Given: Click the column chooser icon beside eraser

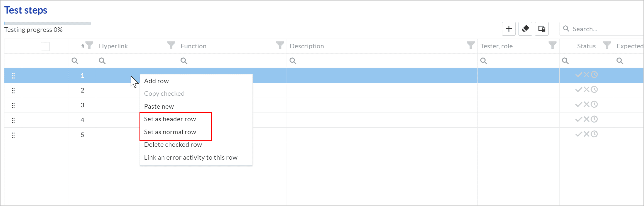Looking at the screenshot, I should point(542,29).
